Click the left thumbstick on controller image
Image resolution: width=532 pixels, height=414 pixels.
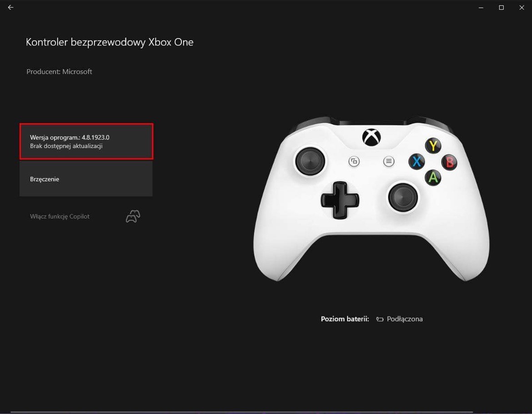tap(310, 161)
